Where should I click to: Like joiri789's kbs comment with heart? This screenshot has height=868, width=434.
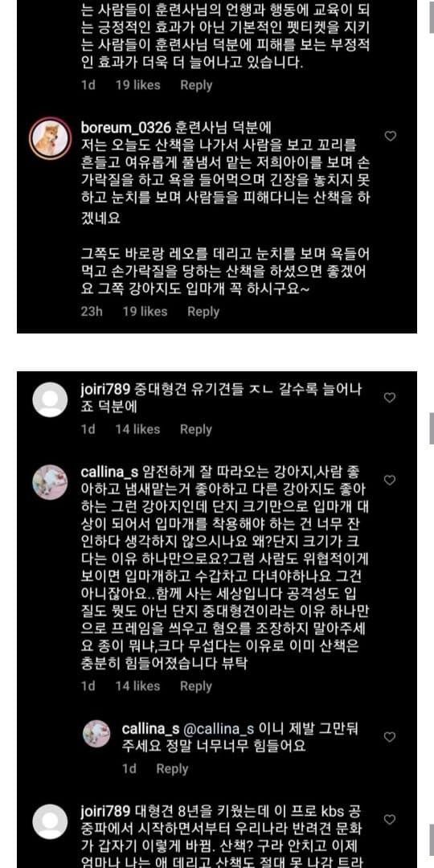[x=390, y=819]
